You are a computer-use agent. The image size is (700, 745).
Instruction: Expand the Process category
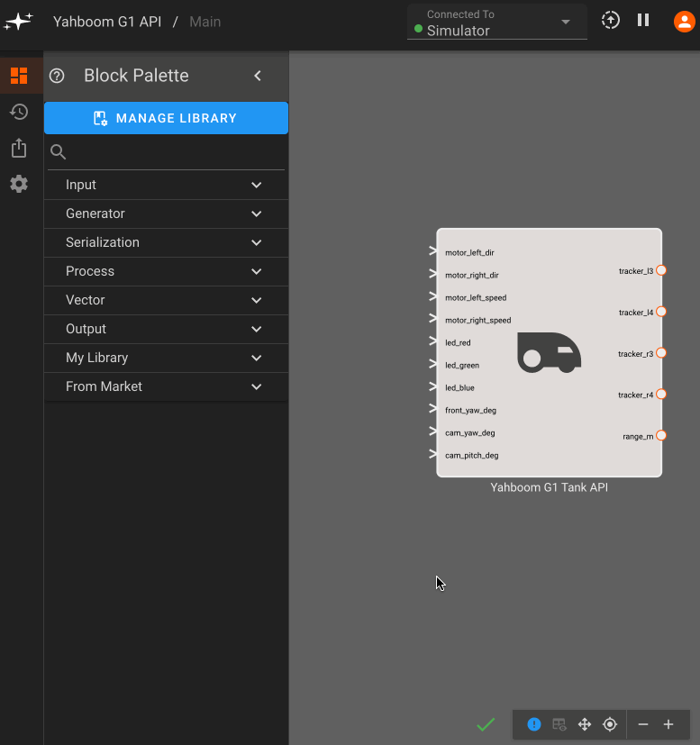click(x=166, y=271)
